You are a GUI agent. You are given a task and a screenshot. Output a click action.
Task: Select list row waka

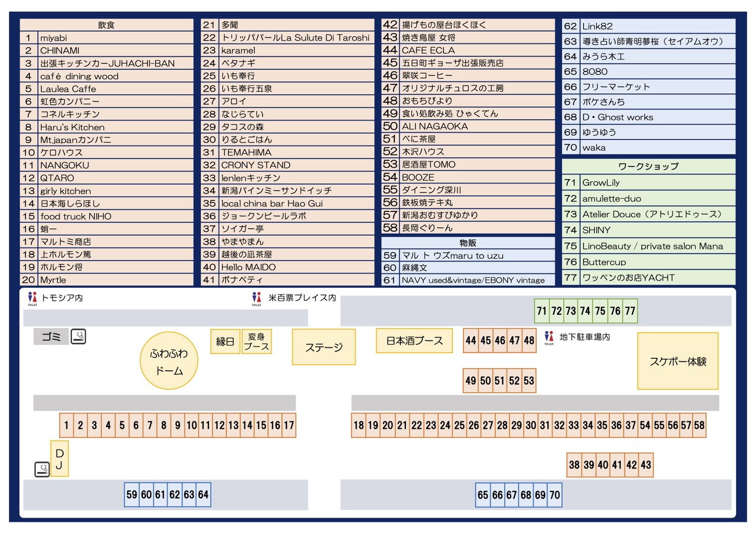pyautogui.click(x=649, y=147)
